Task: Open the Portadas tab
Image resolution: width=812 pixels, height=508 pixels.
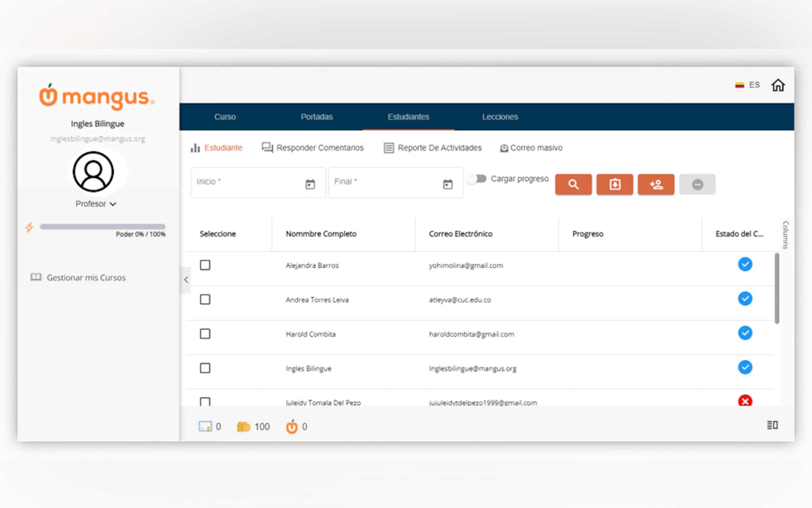Action: click(x=316, y=117)
